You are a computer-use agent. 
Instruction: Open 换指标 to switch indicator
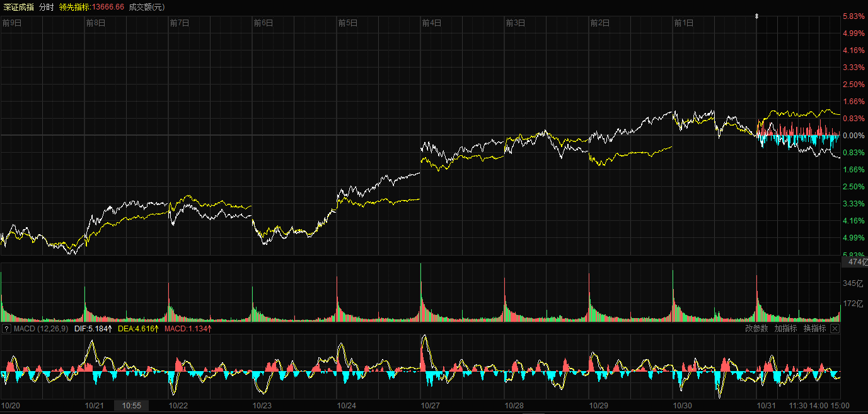(x=814, y=329)
